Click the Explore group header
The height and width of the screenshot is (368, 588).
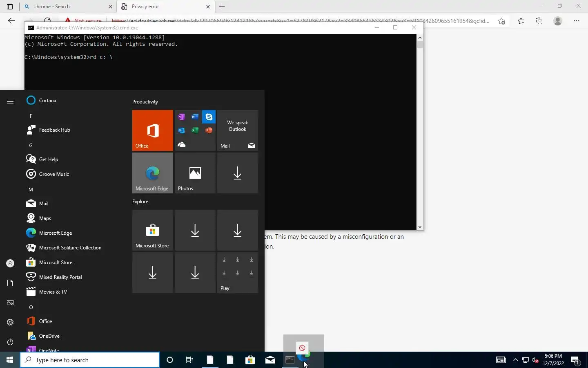point(140,202)
